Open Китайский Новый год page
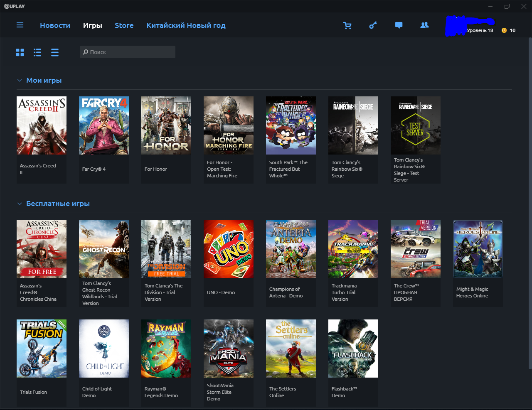 [x=186, y=25]
